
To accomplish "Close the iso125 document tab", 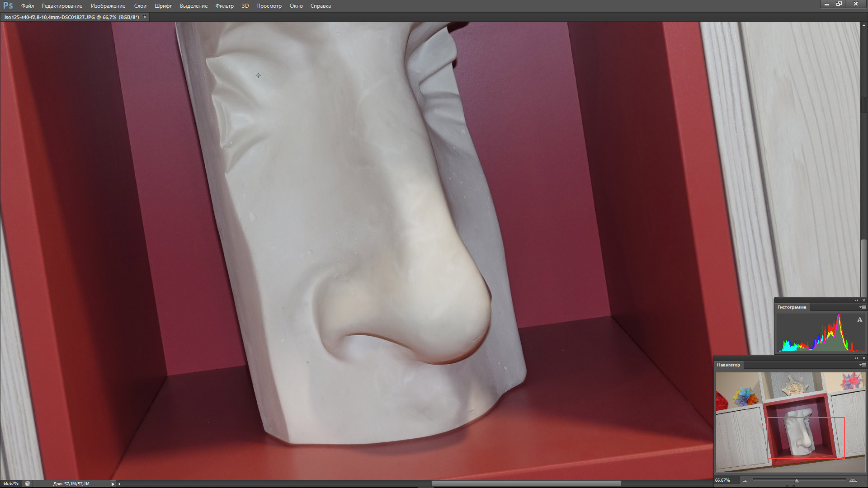I will click(x=145, y=17).
